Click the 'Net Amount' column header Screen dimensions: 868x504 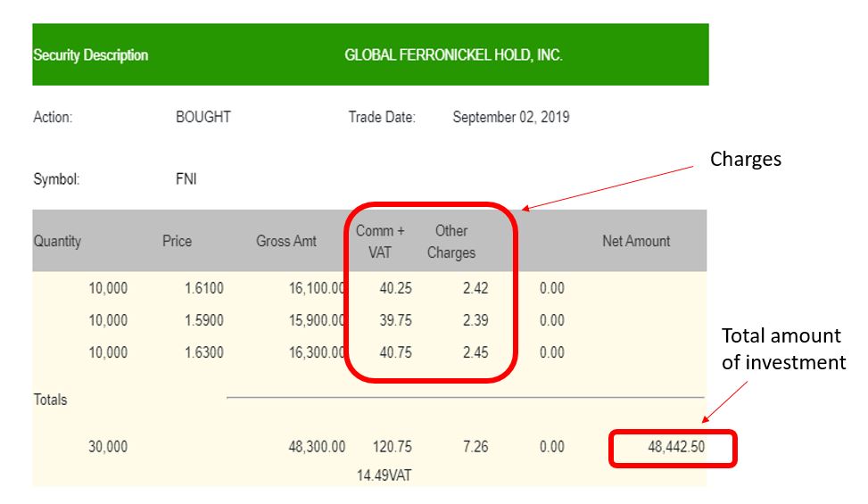tap(636, 241)
